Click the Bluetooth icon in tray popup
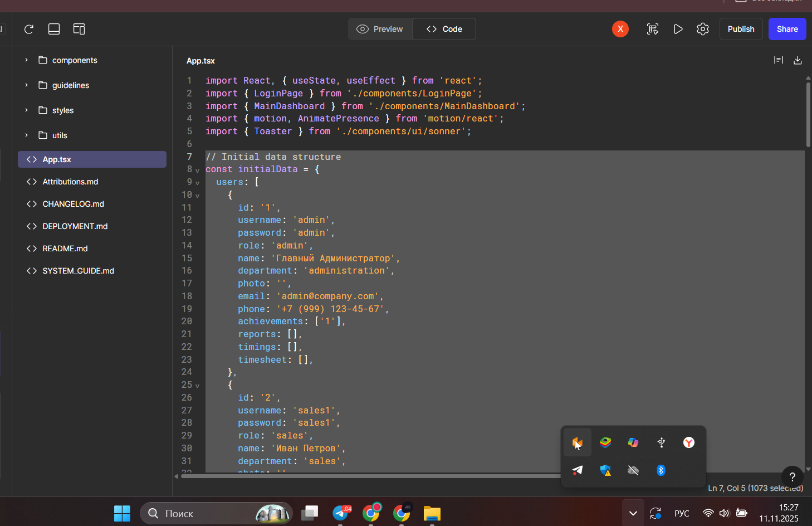The image size is (812, 526). (x=661, y=470)
